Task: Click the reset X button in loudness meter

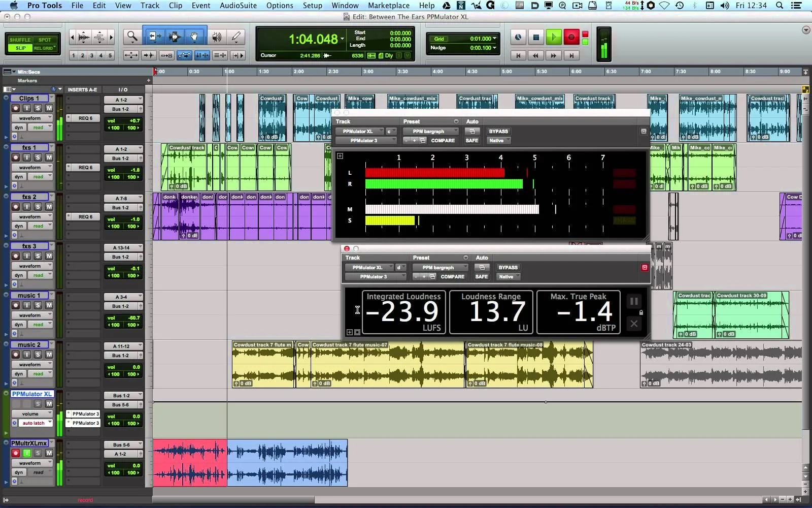Action: (634, 324)
